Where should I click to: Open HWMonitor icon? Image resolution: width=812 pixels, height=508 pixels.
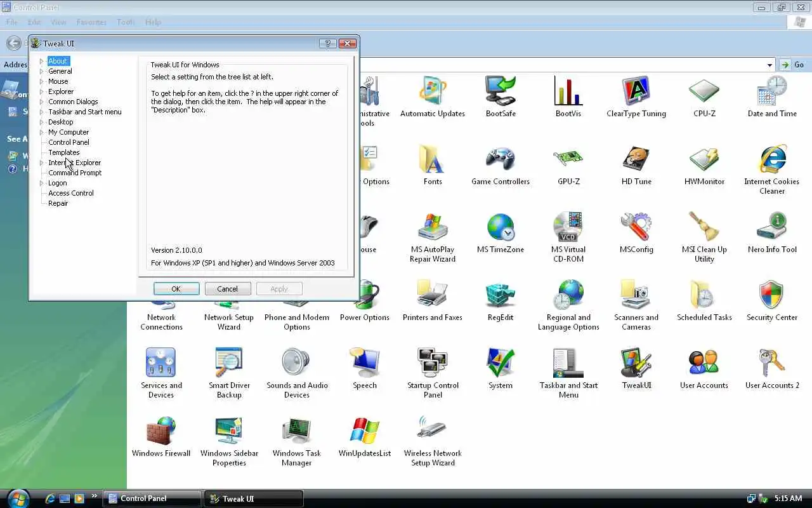[704, 159]
